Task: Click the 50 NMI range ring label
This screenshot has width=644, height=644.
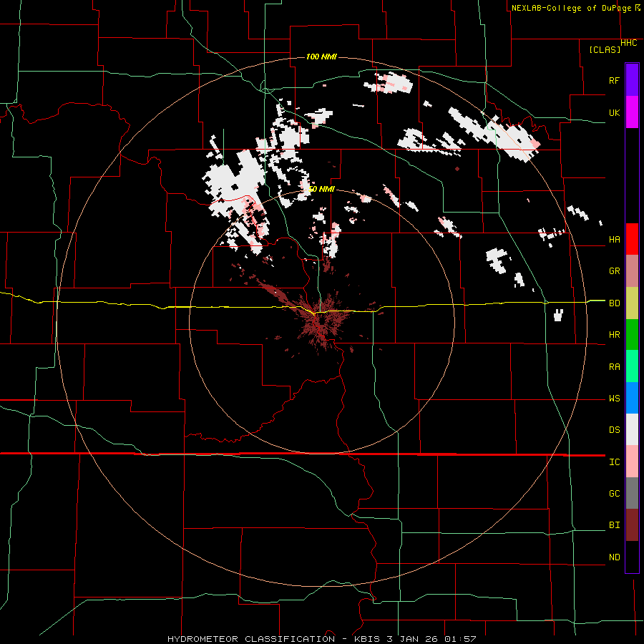Action: [x=321, y=189]
